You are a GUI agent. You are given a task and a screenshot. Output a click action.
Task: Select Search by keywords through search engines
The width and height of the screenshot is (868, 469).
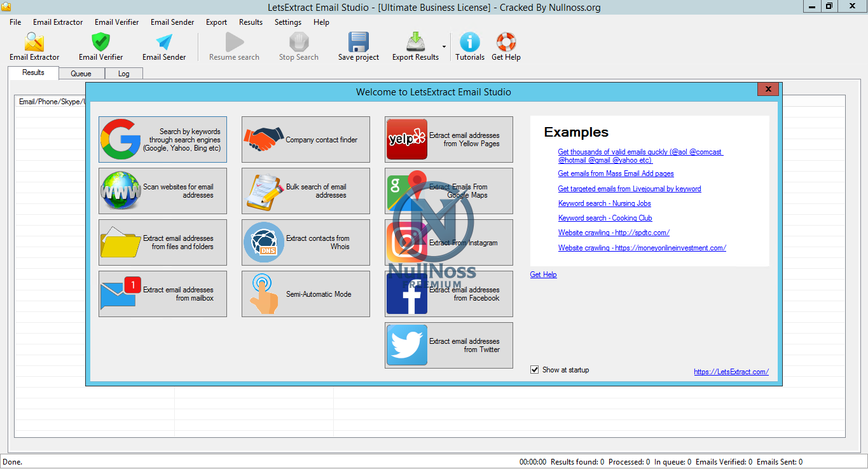162,139
